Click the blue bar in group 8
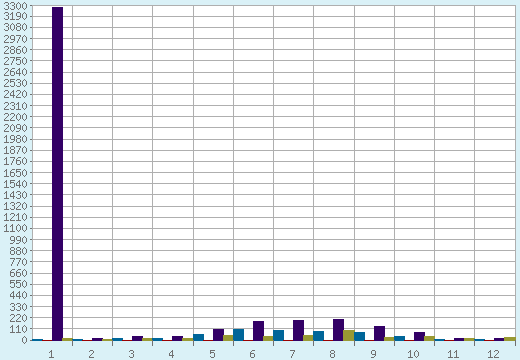This screenshot has width=520, height=360. coord(318,336)
